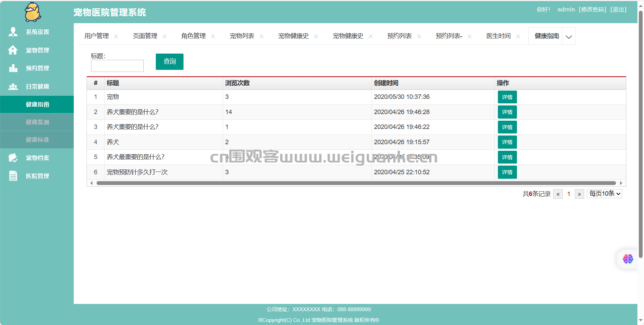This screenshot has height=325, width=644.
Task: Click the floating brain assistant icon
Action: click(628, 259)
